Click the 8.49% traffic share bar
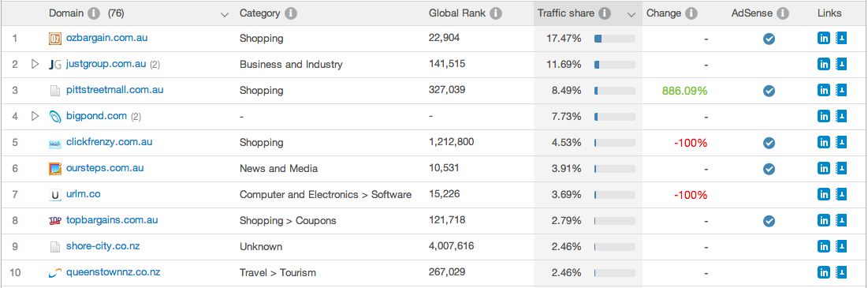Viewport: 868px width, 288px height. click(614, 91)
